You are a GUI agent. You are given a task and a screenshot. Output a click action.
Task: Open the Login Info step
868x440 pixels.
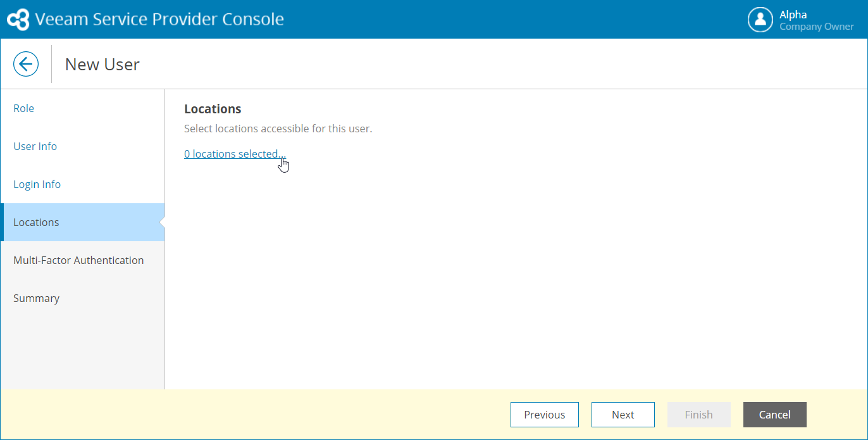tap(37, 184)
